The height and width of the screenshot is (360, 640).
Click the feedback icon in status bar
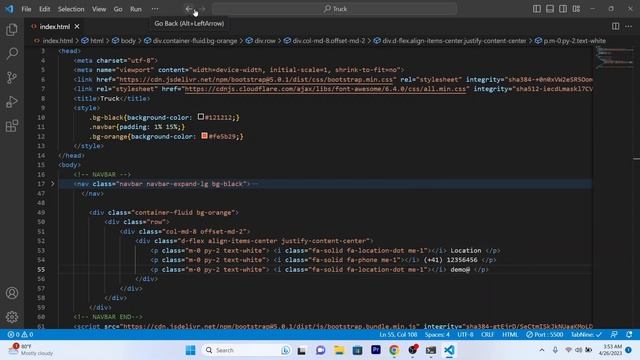point(614,334)
